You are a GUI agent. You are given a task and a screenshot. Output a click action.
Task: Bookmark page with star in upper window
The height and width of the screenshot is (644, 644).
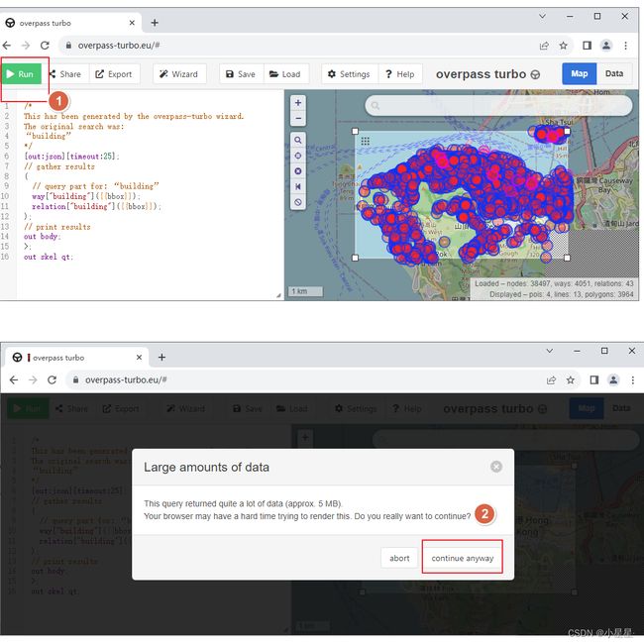pos(563,46)
